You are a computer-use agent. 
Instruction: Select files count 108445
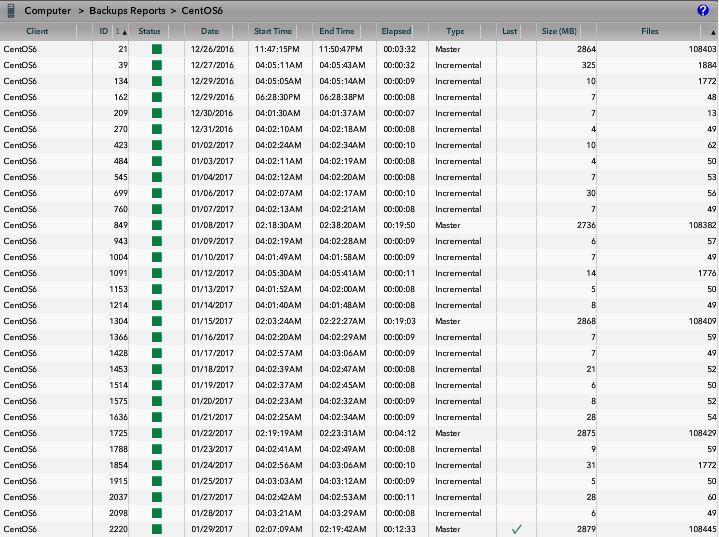click(702, 529)
